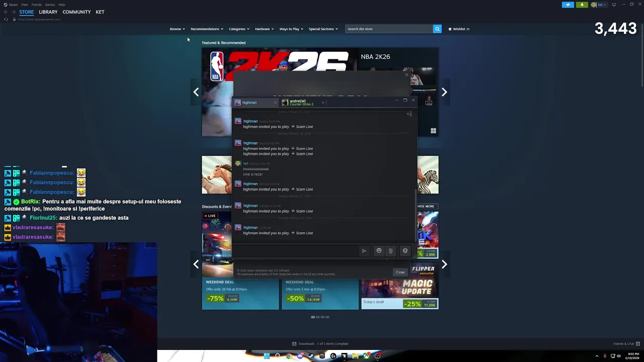
Task: Open the Help menu
Action: 61,5
